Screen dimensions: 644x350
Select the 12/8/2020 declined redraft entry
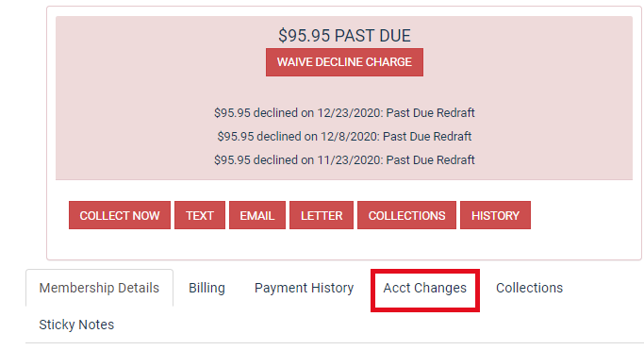(x=344, y=136)
